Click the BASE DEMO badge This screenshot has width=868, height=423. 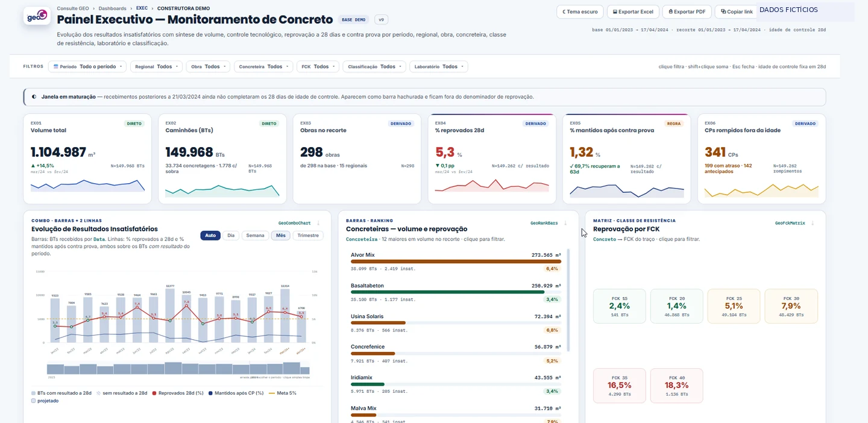(x=353, y=20)
